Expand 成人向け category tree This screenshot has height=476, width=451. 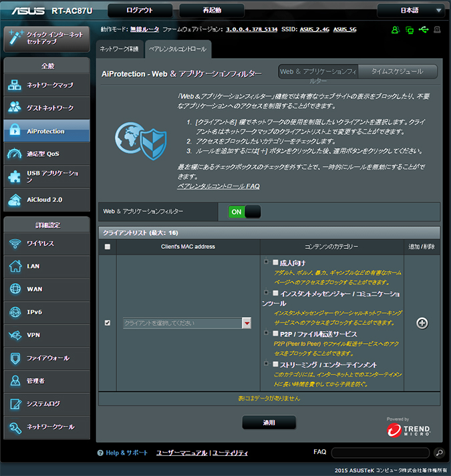point(266,262)
